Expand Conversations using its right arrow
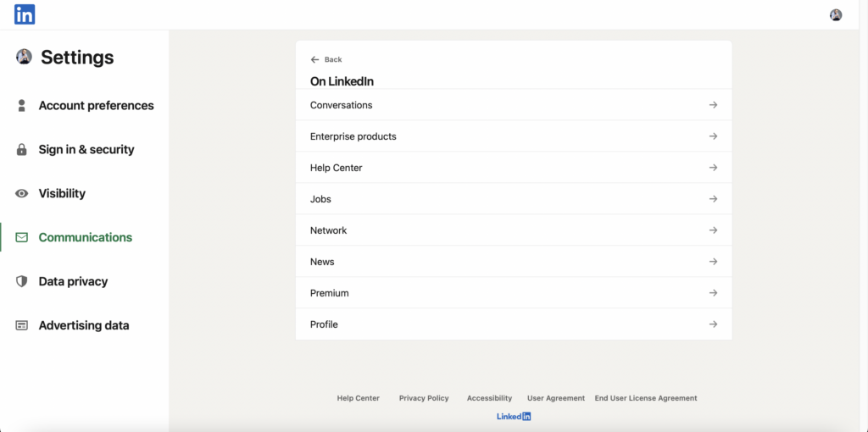The width and height of the screenshot is (868, 432). 713,105
